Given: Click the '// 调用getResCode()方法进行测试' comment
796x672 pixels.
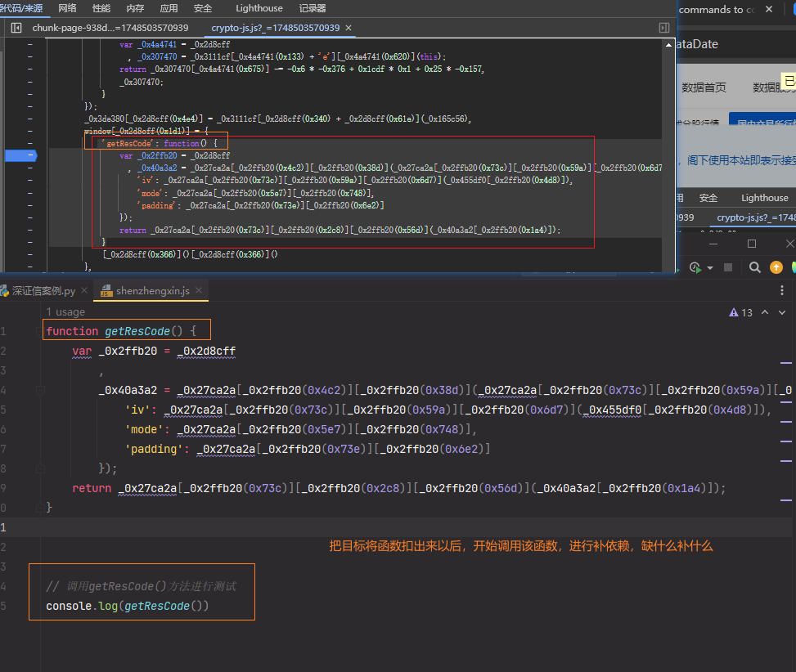Looking at the screenshot, I should (x=142, y=586).
